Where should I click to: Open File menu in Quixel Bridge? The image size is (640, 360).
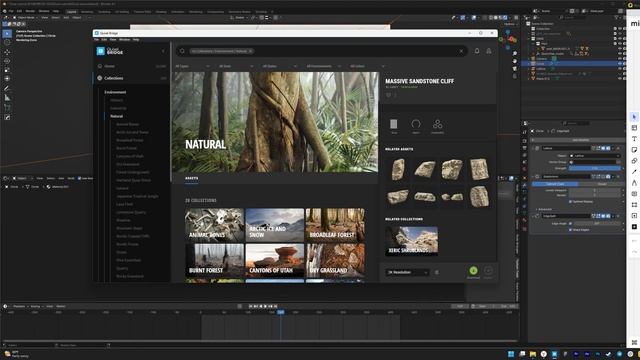pyautogui.click(x=96, y=40)
